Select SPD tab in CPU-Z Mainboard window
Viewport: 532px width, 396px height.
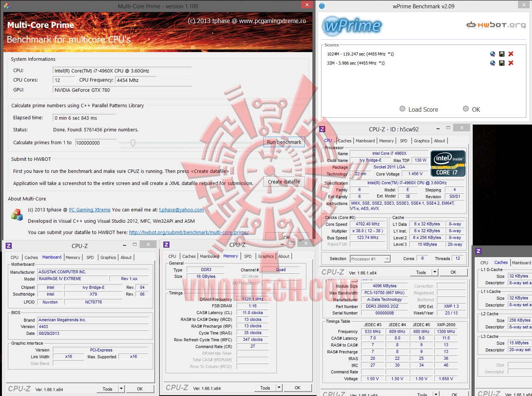(x=90, y=257)
